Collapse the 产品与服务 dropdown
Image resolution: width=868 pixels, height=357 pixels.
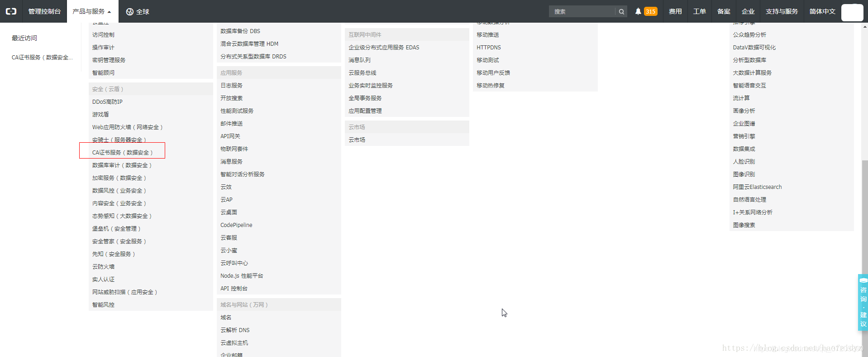coord(92,11)
